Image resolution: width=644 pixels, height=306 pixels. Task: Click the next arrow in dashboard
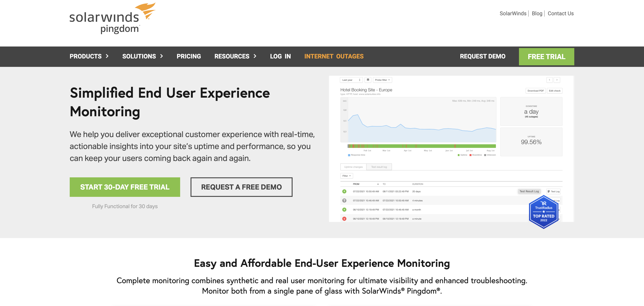point(557,80)
